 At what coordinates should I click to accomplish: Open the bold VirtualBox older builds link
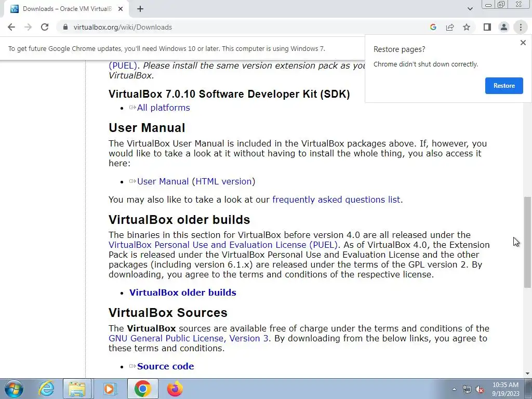[182, 292]
